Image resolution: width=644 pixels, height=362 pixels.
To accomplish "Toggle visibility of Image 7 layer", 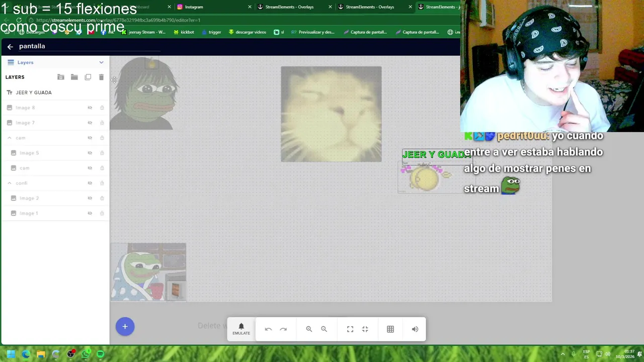I will pyautogui.click(x=90, y=123).
